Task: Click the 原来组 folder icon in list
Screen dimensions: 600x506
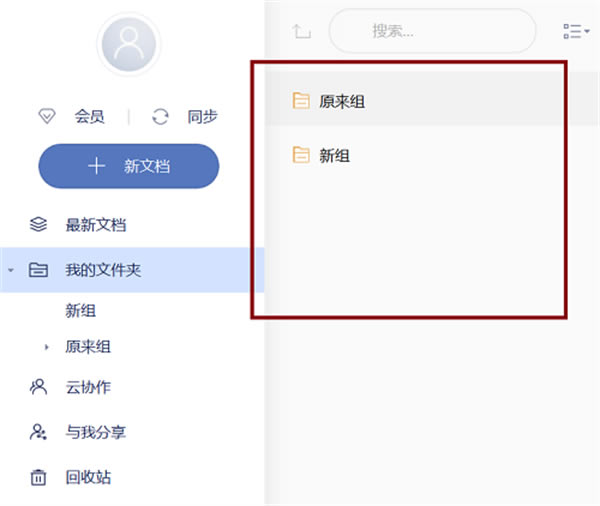Action: (300, 100)
